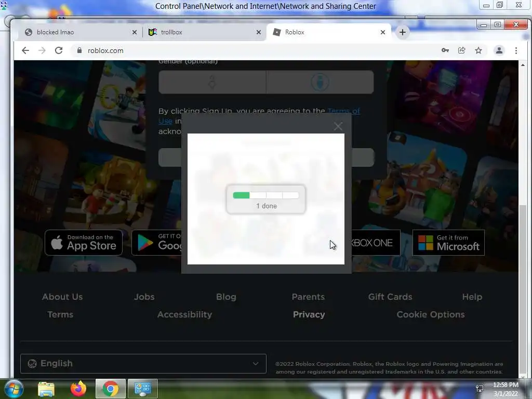Click the verification progress bar showing 1 done
The width and height of the screenshot is (532, 399).
click(x=266, y=195)
